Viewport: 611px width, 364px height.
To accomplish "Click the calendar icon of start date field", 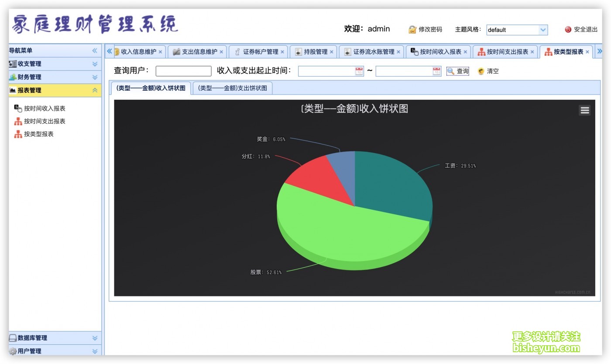I will (x=359, y=71).
